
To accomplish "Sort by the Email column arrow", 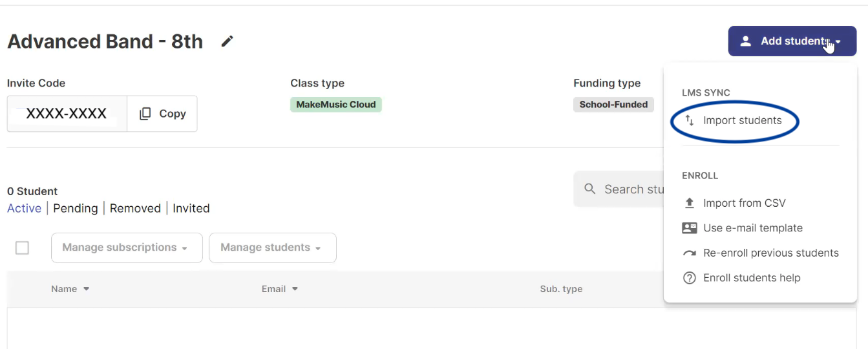I will pyautogui.click(x=295, y=289).
